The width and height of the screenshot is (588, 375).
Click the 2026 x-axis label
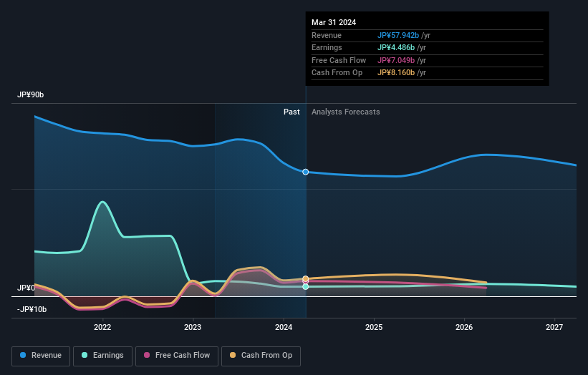(464, 327)
